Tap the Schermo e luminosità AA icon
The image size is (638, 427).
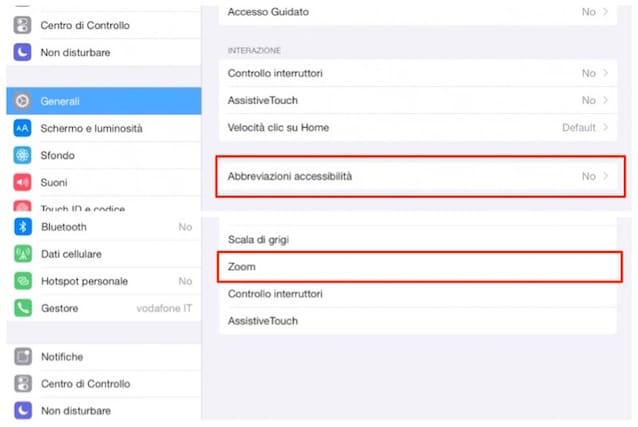click(x=22, y=128)
